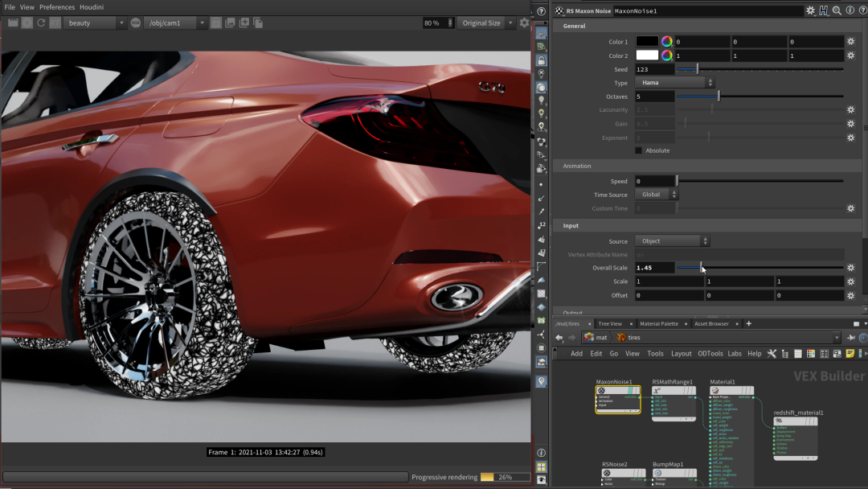Open the info icon on the RS Maxon Noise header
The height and width of the screenshot is (489, 868).
pos(850,11)
